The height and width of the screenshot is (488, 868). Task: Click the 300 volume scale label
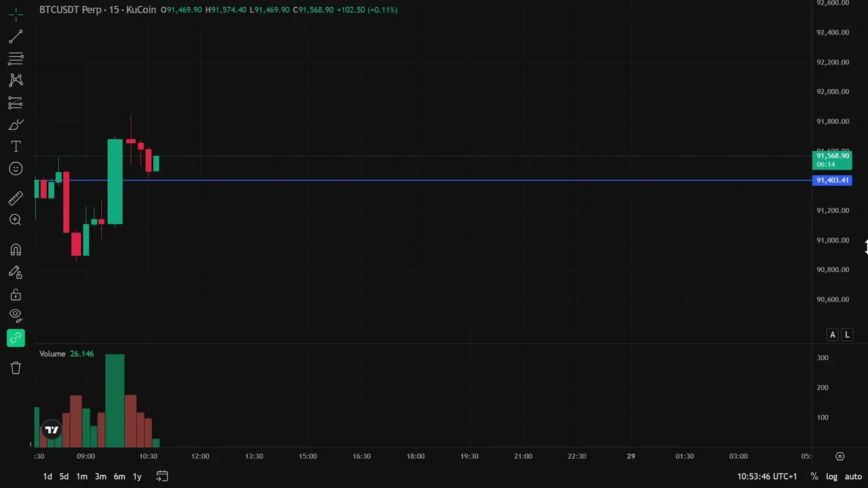(x=823, y=358)
